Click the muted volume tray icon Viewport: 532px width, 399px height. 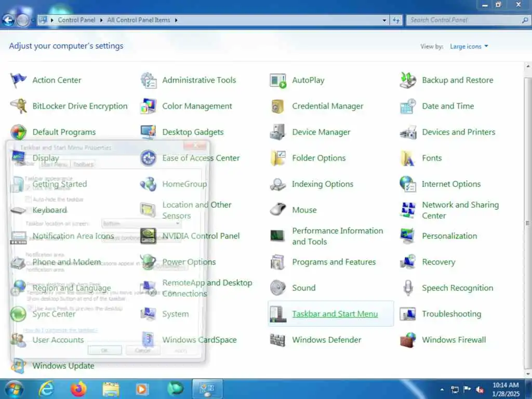click(x=480, y=390)
